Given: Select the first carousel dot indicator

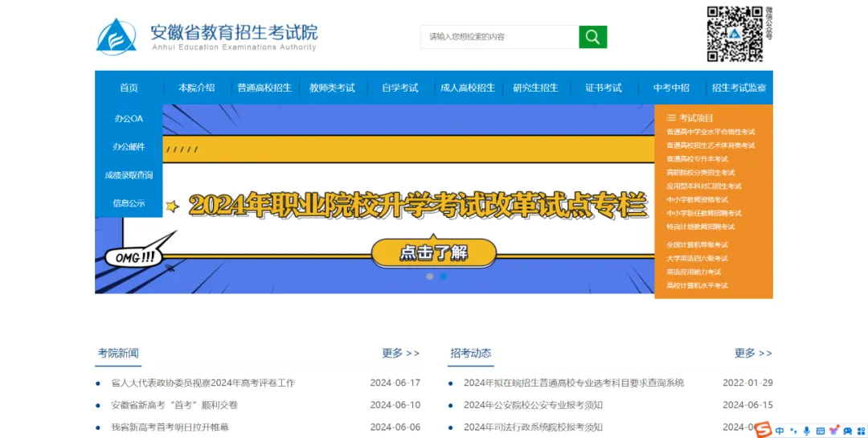Looking at the screenshot, I should 430,276.
